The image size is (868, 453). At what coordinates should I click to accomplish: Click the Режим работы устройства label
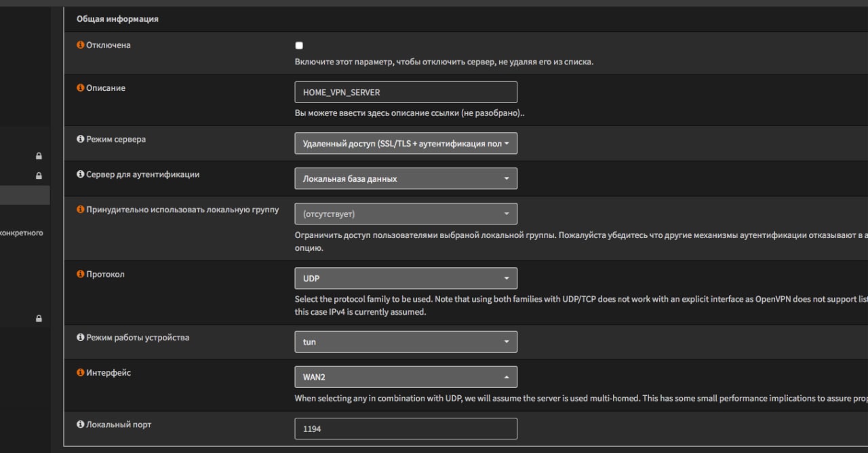click(138, 338)
